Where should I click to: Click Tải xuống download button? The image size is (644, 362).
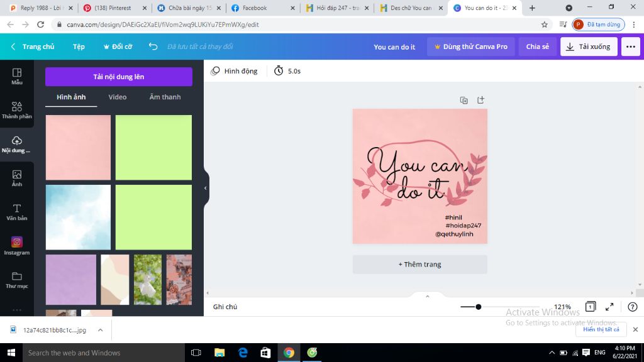tap(589, 47)
